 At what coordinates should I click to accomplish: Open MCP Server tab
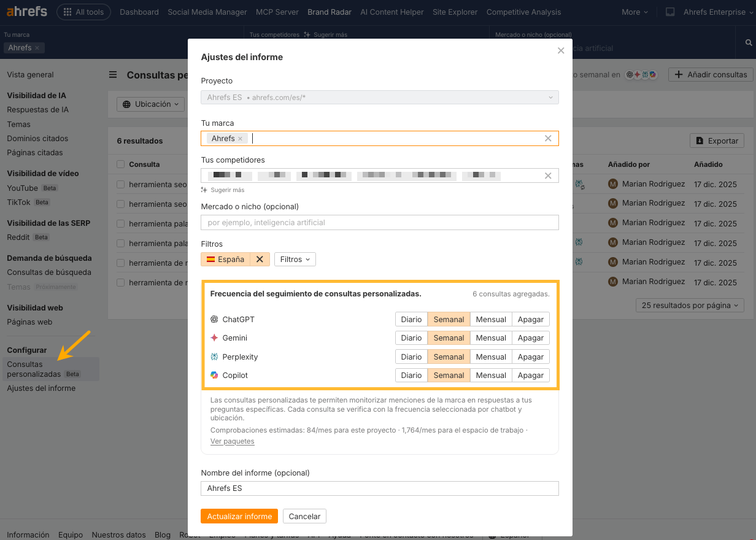tap(277, 12)
